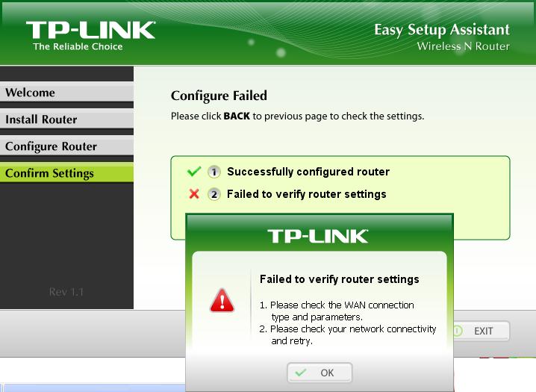Click 'Wireless N Router' subtitle
Screen dimensions: 536x392
(x=463, y=46)
